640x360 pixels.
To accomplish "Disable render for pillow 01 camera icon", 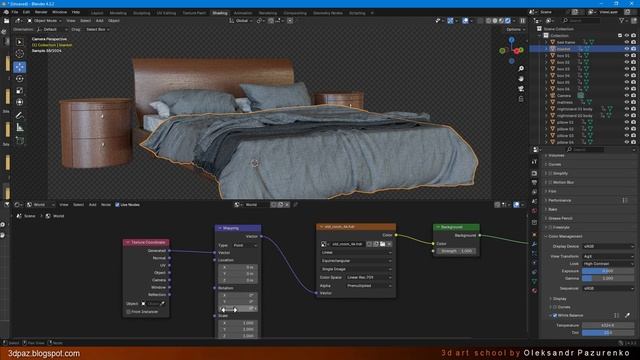I will tap(633, 122).
